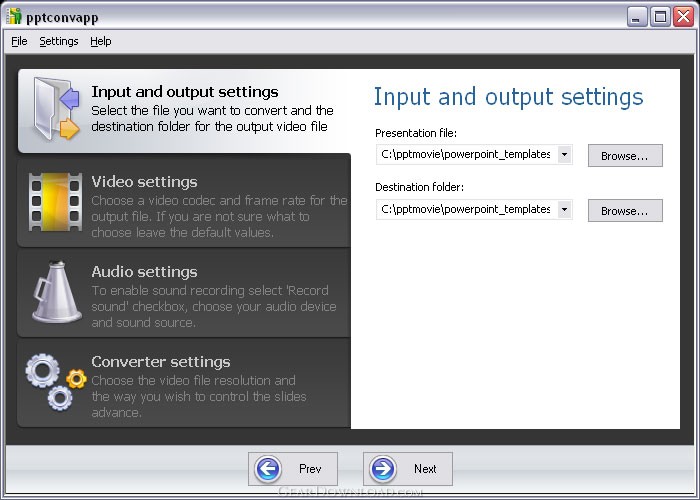Expand the Presentation file dropdown arrow

pos(564,154)
